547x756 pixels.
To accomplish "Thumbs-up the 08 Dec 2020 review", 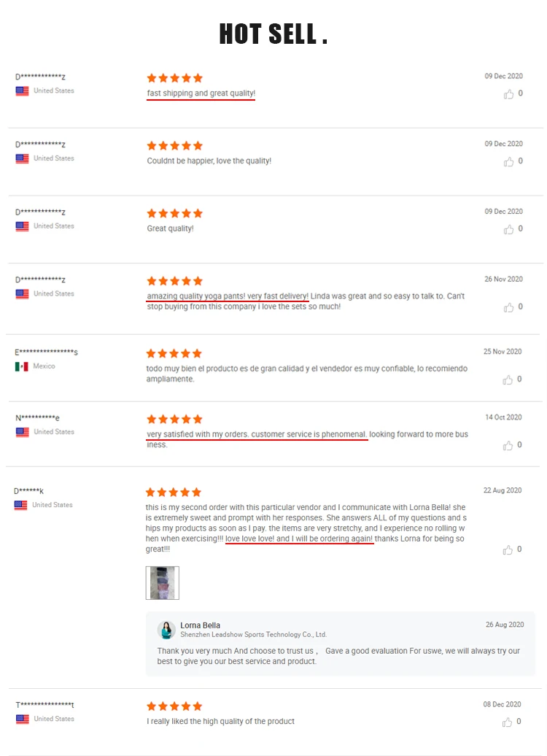I will pos(507,722).
